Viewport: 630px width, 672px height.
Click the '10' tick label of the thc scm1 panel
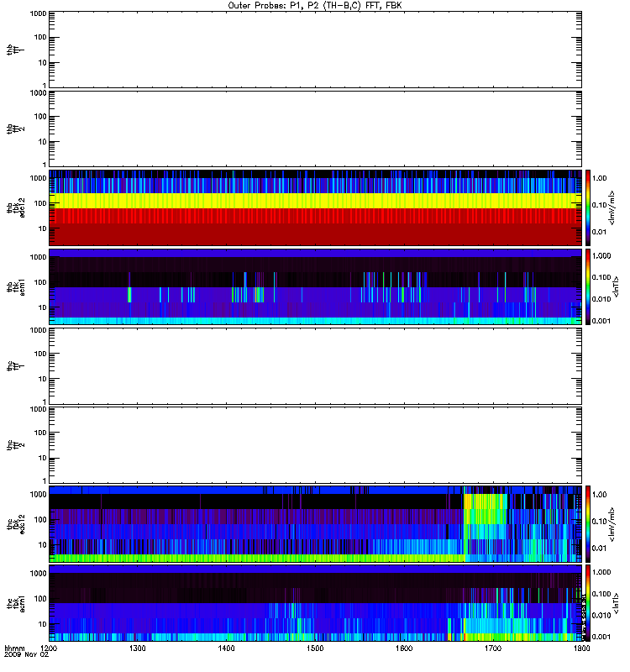(43, 624)
